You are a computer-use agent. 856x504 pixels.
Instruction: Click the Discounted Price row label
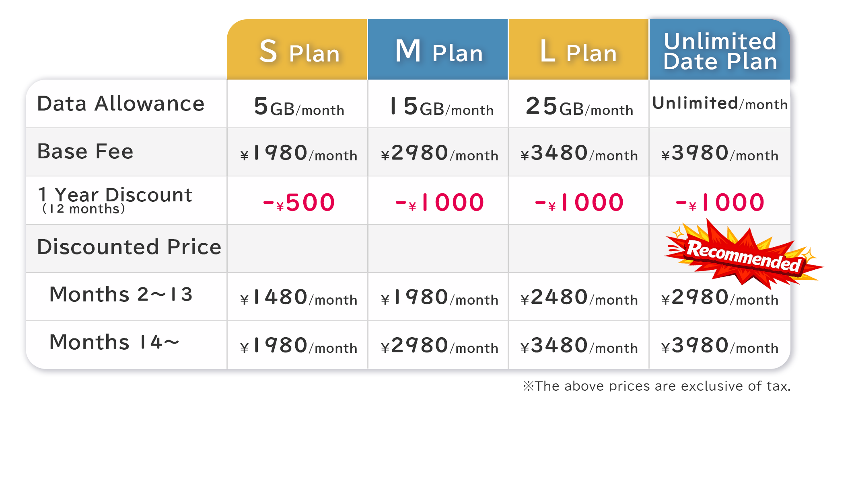(x=129, y=247)
